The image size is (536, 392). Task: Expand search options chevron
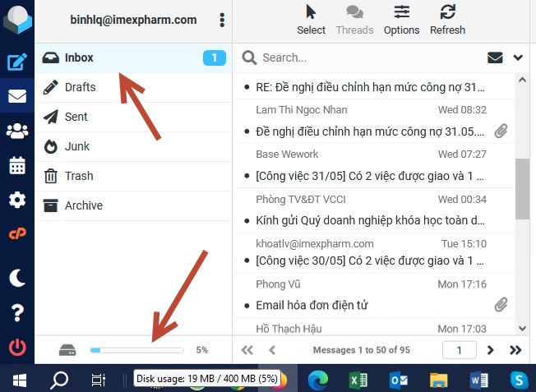(518, 58)
